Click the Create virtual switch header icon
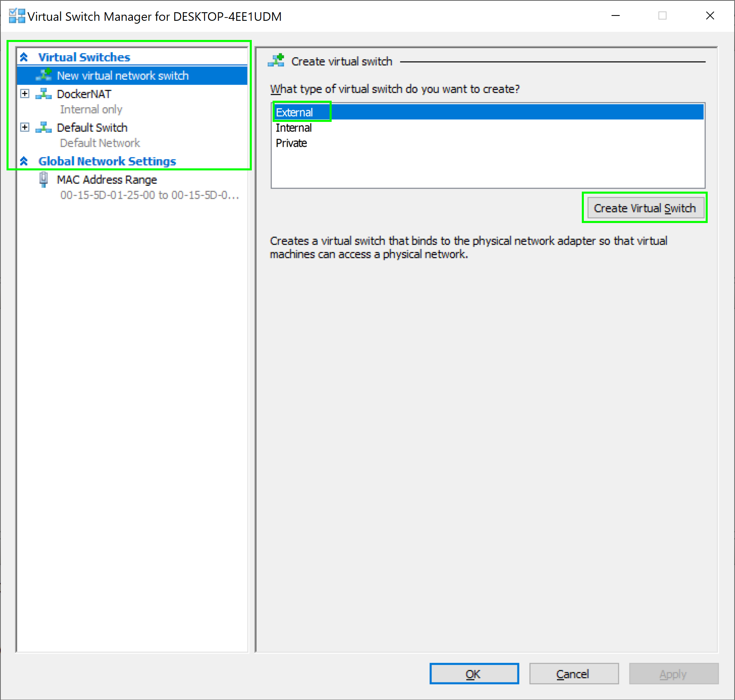Image resolution: width=735 pixels, height=700 pixels. [276, 61]
